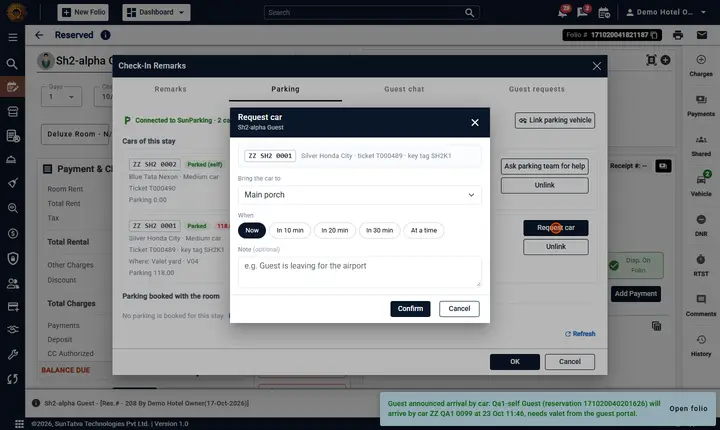Copy the folio number

click(654, 35)
